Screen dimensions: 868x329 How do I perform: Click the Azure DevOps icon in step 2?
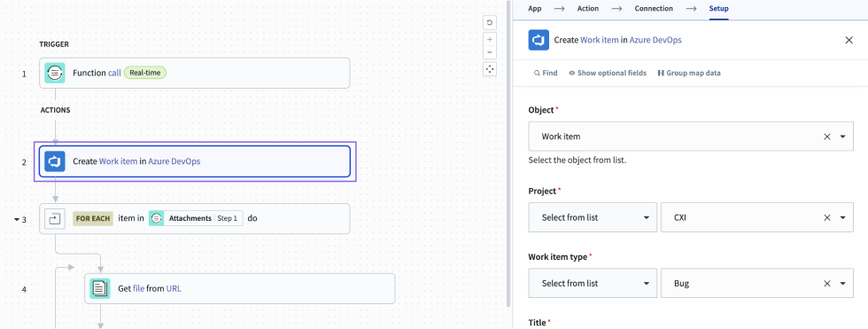pyautogui.click(x=55, y=161)
